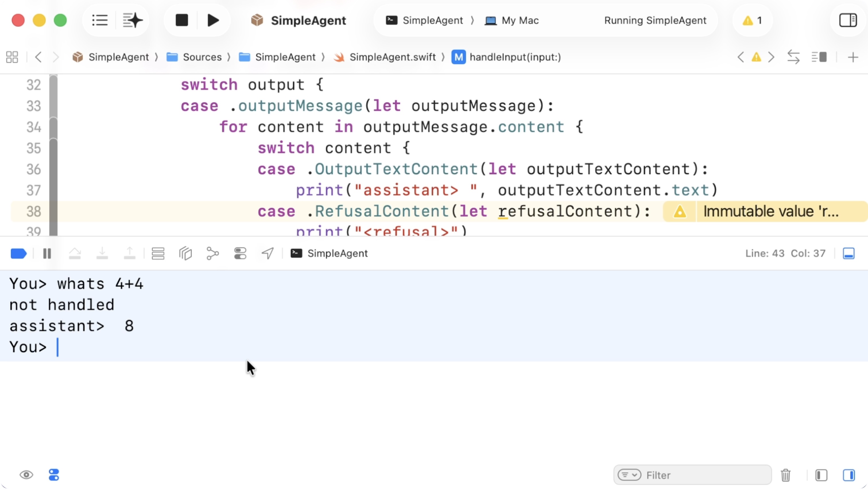Open the Debug View Hierarchy icon
The height and width of the screenshot is (489, 868).
point(185,254)
